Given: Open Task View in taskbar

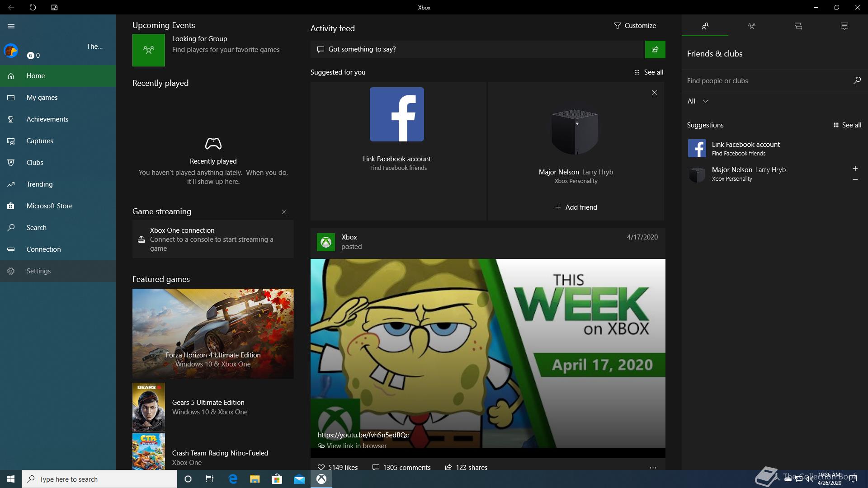Looking at the screenshot, I should [x=210, y=479].
